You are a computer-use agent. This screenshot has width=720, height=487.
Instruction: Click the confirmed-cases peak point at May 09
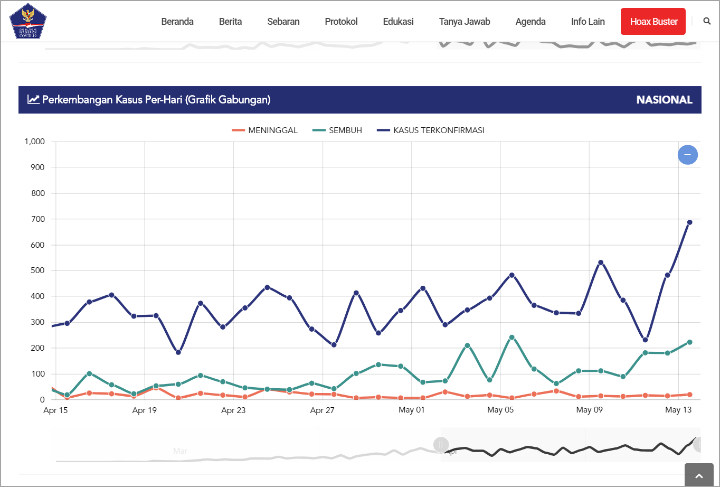coord(600,263)
